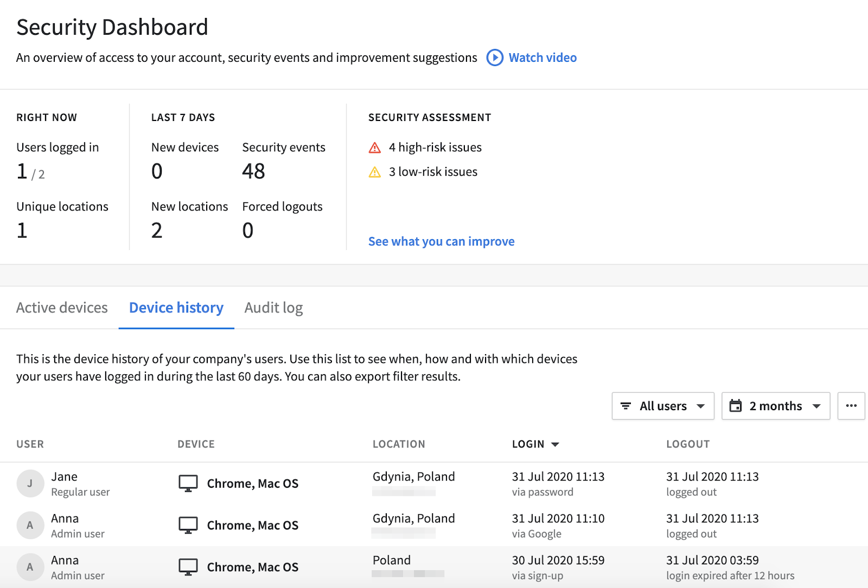Open the 2 months date range dropdown
868x588 pixels.
(816, 406)
